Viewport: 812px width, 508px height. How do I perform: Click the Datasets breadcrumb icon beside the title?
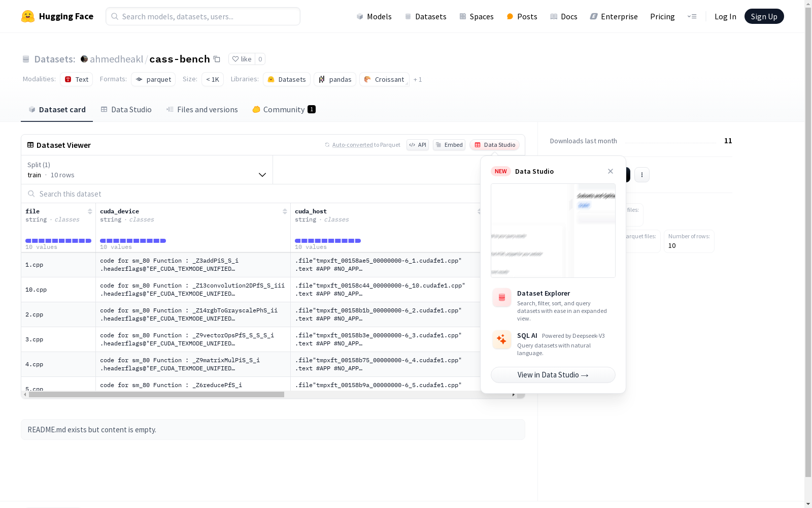(x=26, y=59)
